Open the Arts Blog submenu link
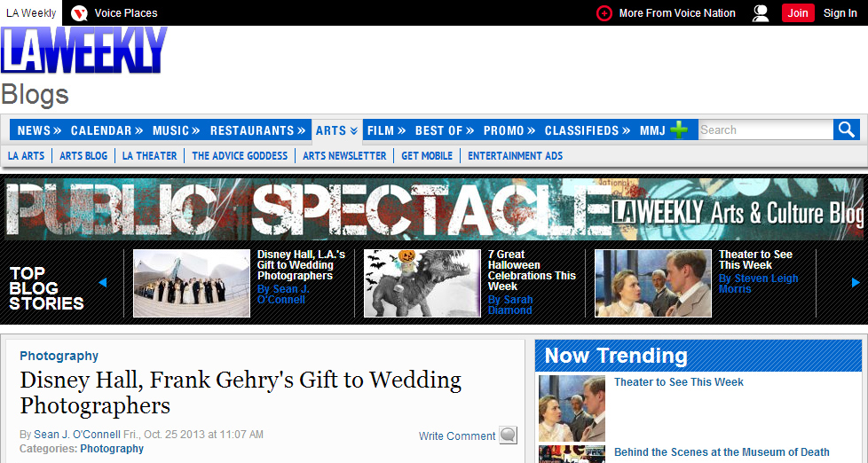The width and height of the screenshot is (868, 463). click(83, 156)
